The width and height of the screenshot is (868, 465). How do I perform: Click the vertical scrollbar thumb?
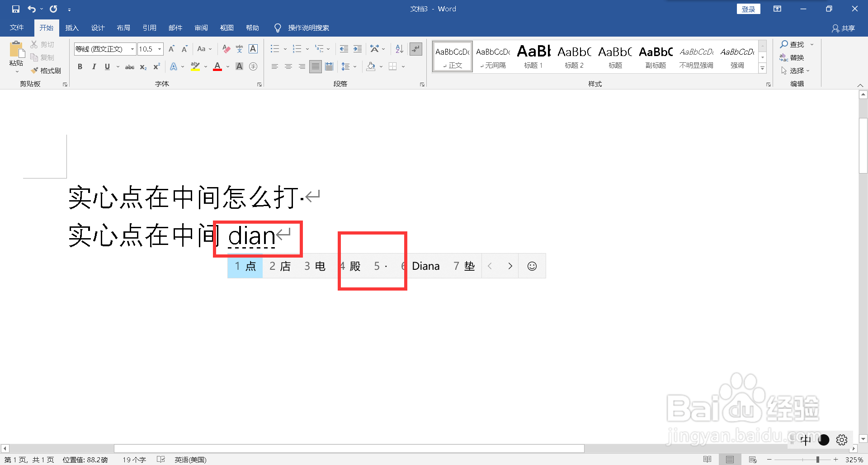[x=863, y=146]
